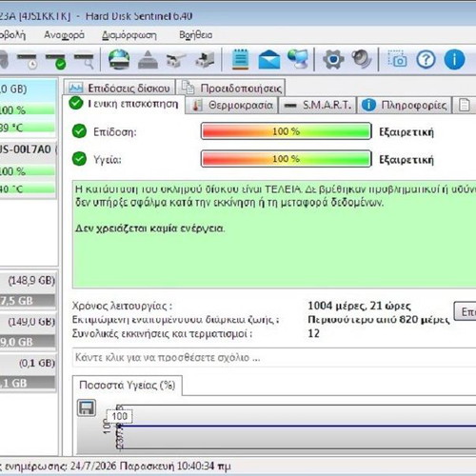Click the 1004 μέρες, 21 ώρες value
The image size is (476, 476).
click(x=359, y=306)
